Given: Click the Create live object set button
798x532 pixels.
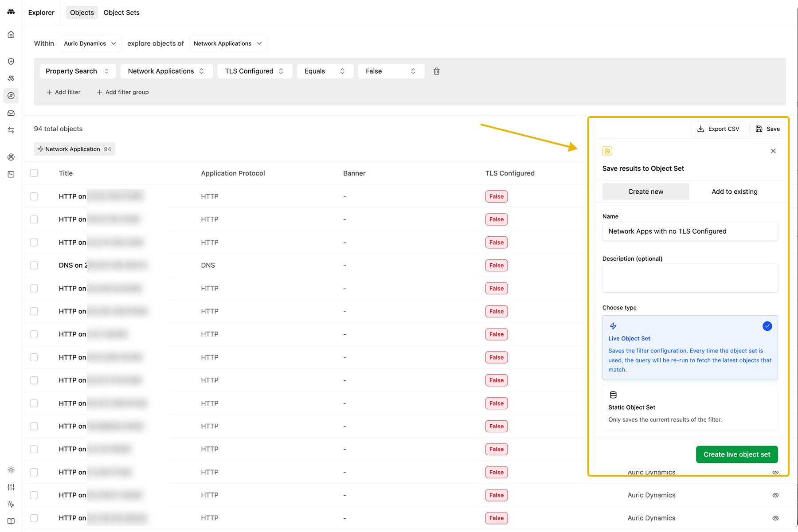Looking at the screenshot, I should (736, 454).
